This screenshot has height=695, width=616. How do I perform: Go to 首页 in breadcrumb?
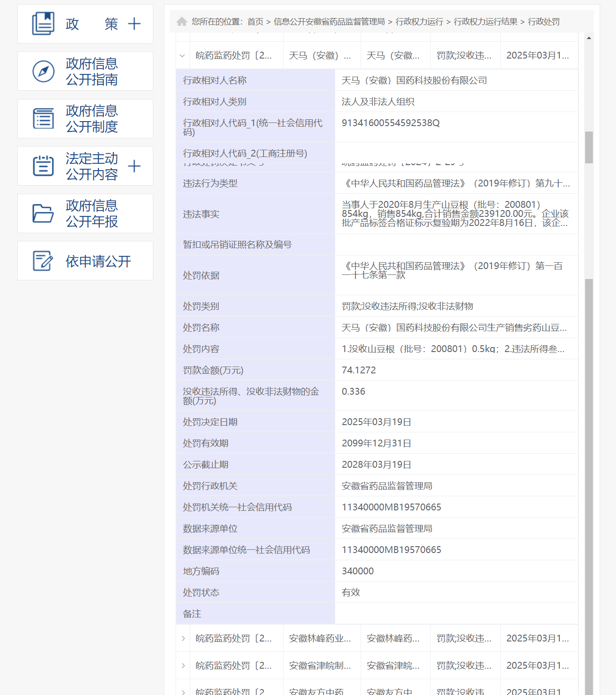[255, 22]
